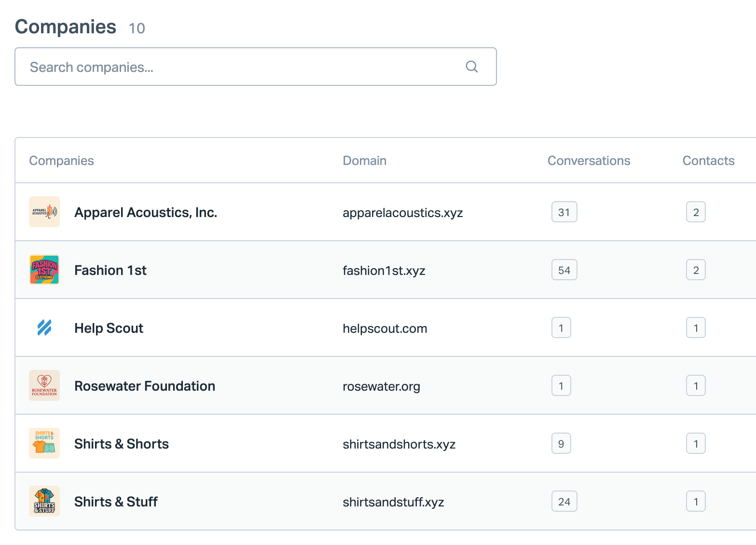Click the Contacts column header
This screenshot has width=756, height=545.
708,161
